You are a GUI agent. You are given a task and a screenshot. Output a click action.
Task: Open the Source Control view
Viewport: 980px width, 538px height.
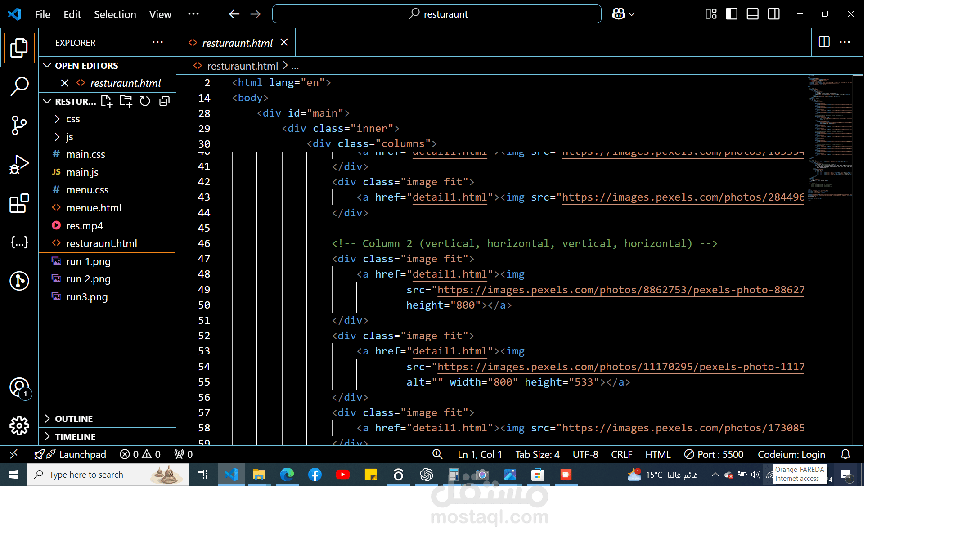(x=19, y=125)
